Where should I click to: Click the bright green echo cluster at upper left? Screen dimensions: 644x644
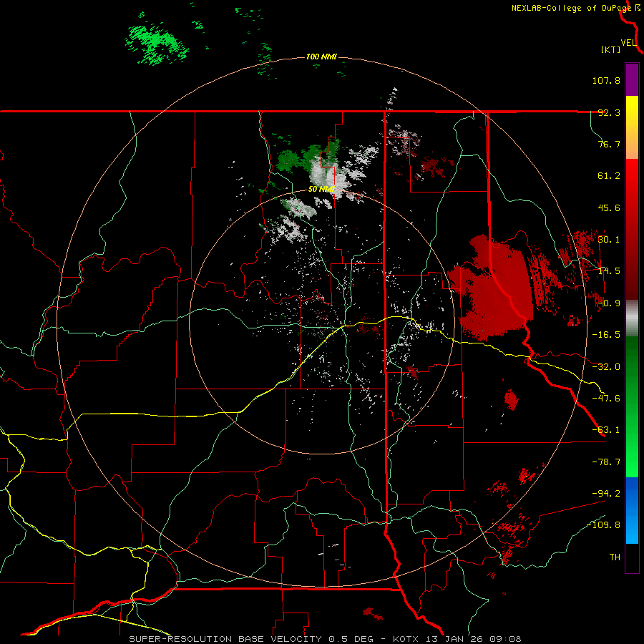[x=157, y=44]
